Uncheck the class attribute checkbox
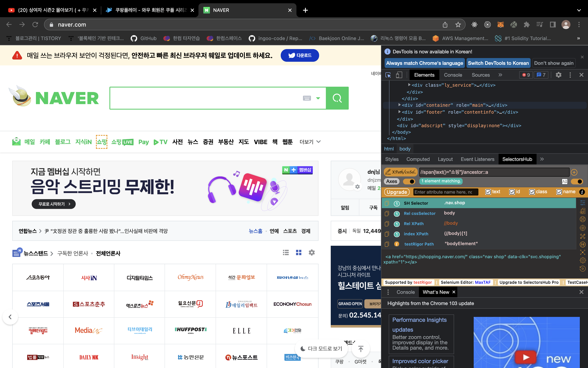The image size is (588, 368). tap(532, 192)
